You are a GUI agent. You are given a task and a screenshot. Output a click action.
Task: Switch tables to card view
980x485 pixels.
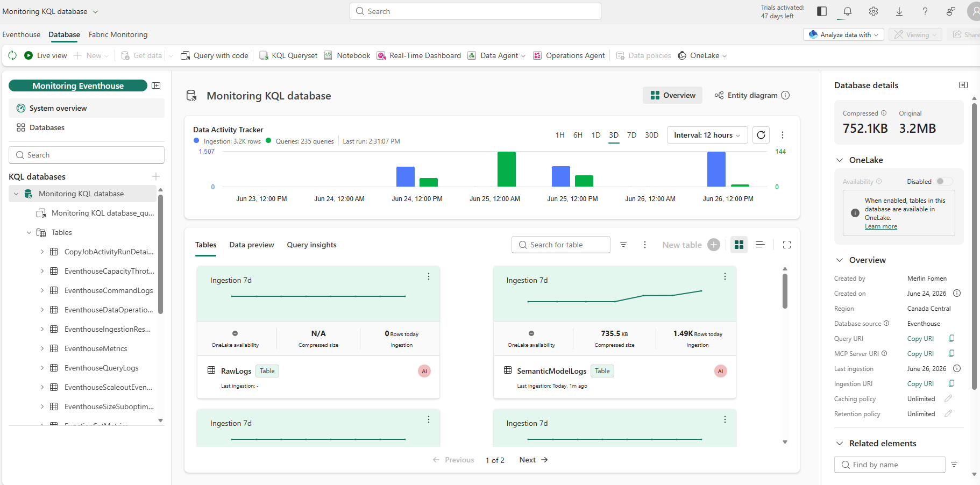(x=739, y=245)
